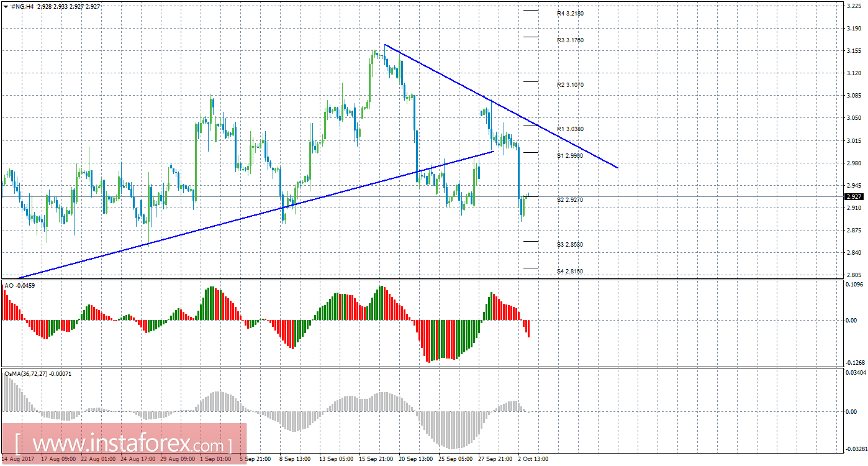The width and height of the screenshot is (868, 466).
Task: Click the R2 3.1070 resistance label
Action: tap(570, 85)
